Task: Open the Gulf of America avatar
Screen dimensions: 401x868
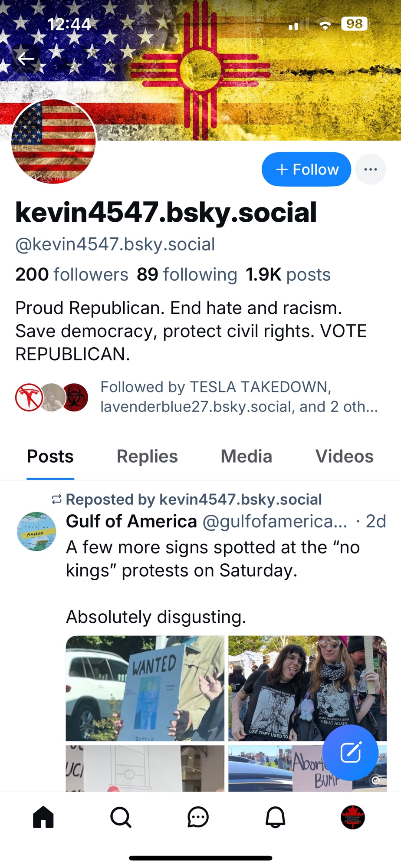Action: (36, 531)
